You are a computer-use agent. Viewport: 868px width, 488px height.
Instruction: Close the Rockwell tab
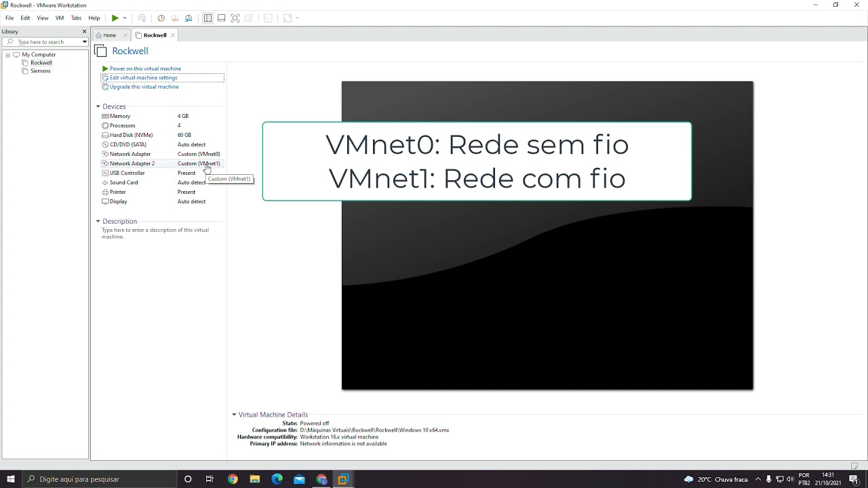(173, 35)
